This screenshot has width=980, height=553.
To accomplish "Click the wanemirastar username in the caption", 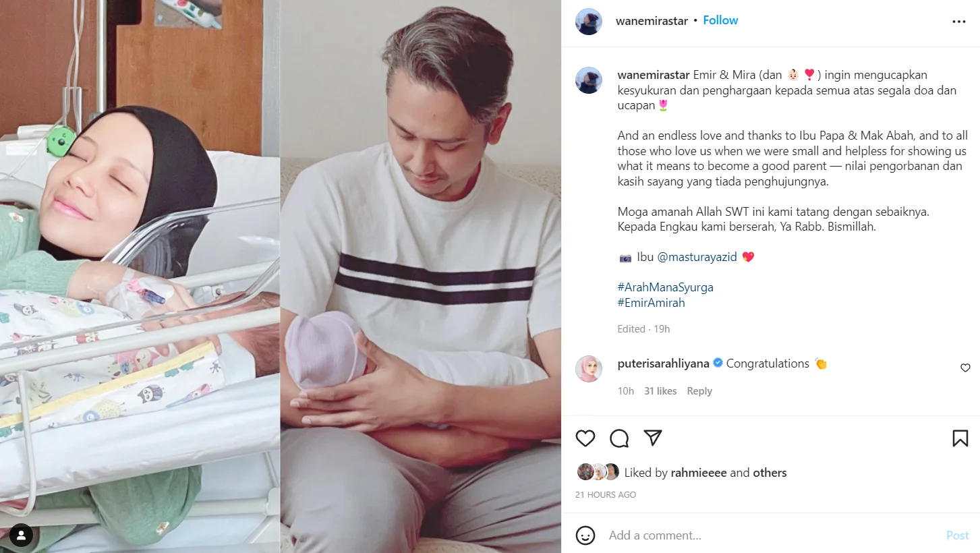I will tap(654, 75).
